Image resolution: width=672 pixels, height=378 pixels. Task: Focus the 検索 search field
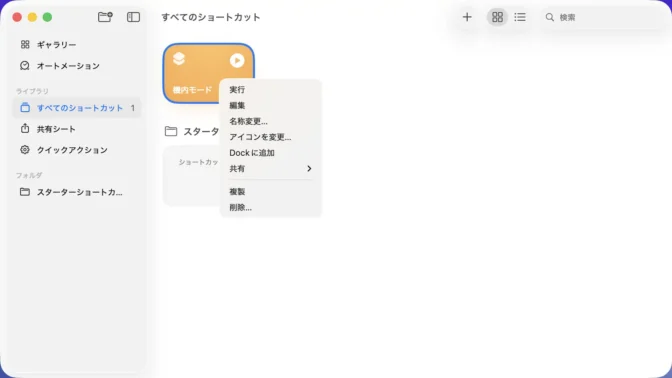[x=603, y=17]
